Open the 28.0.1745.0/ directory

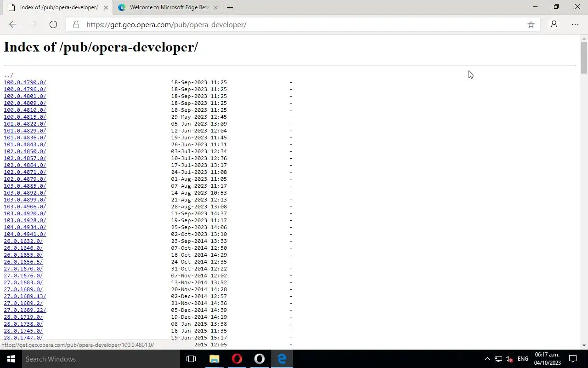click(x=23, y=331)
